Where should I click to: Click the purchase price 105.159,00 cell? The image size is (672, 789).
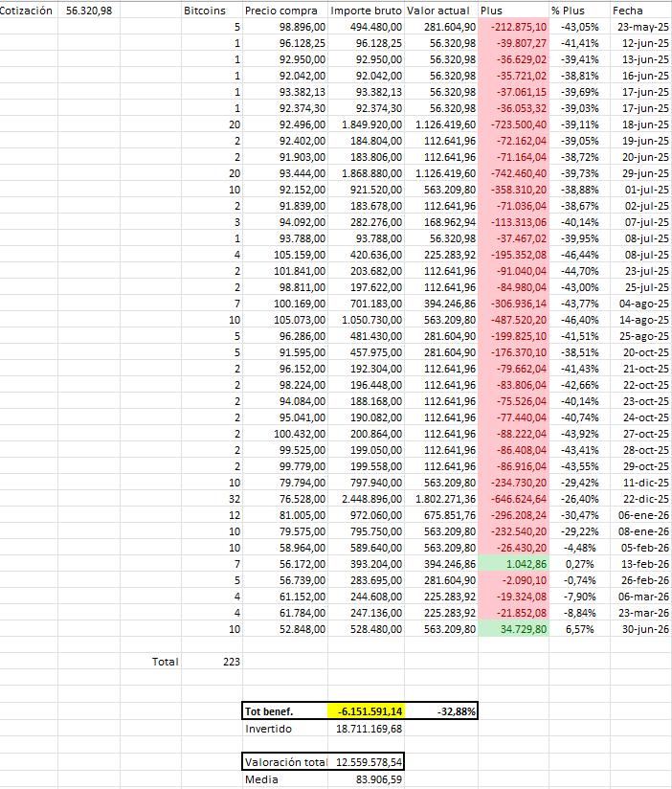point(285,255)
